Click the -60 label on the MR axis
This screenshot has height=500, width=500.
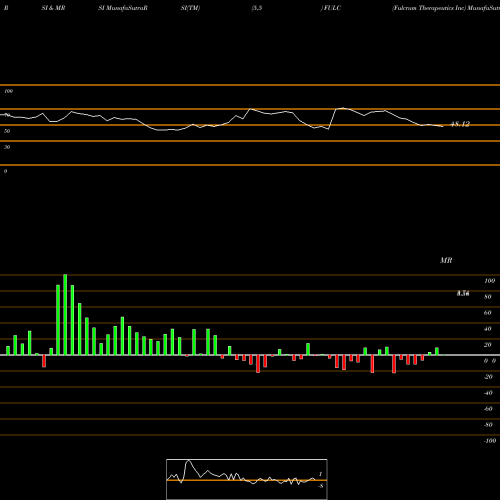[488, 409]
